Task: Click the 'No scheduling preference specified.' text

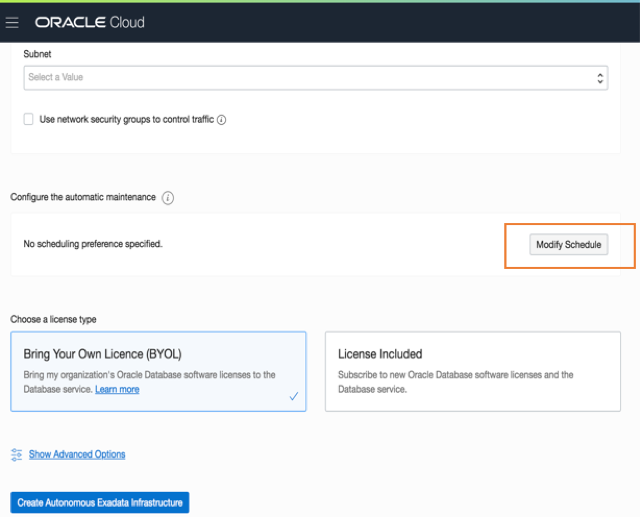Action: 93,244
